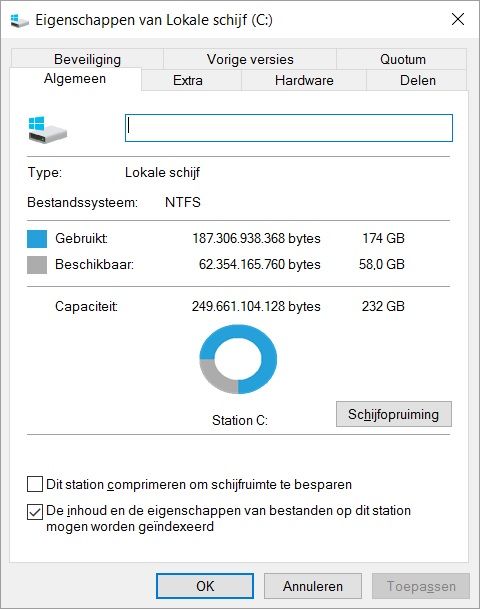Select the Algemeen tab
Image resolution: width=480 pixels, height=609 pixels.
coord(75,79)
